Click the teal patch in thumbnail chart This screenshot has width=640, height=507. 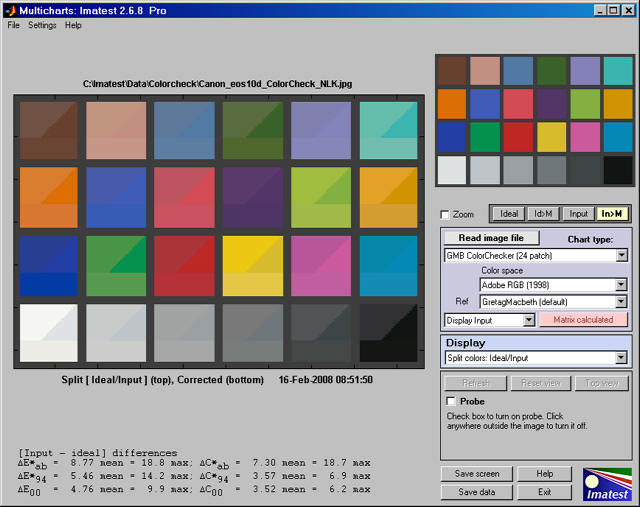[618, 71]
